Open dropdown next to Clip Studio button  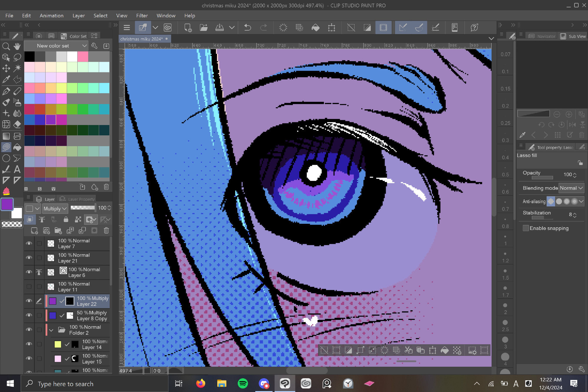pos(155,28)
